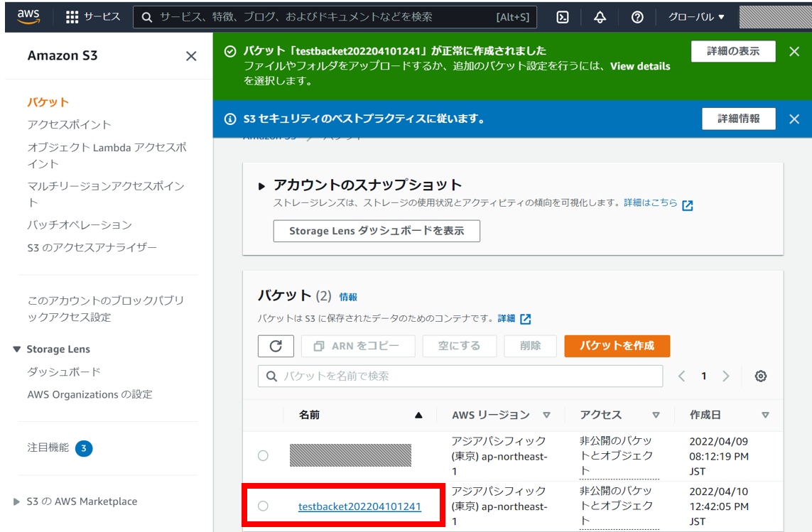
Task: Sort by 作成日 column arrow
Action: coord(765,415)
